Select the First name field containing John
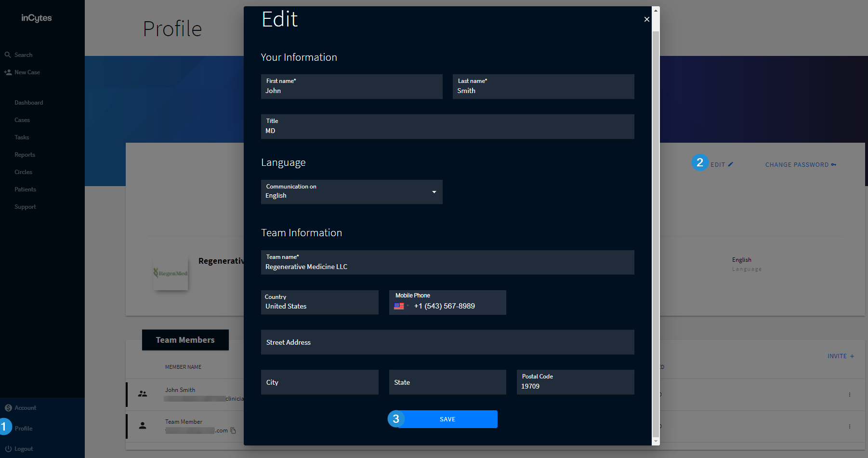This screenshot has width=868, height=458. point(351,87)
